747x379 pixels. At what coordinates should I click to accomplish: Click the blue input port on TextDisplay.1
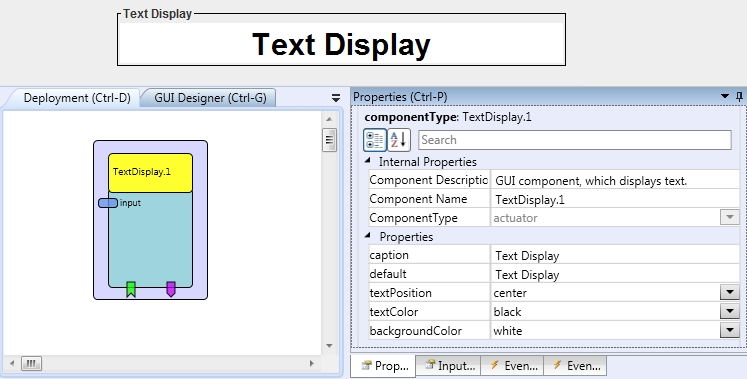click(x=108, y=203)
